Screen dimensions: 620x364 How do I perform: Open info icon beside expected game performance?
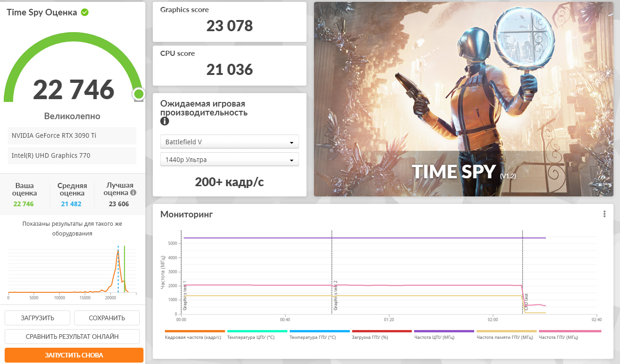point(164,121)
